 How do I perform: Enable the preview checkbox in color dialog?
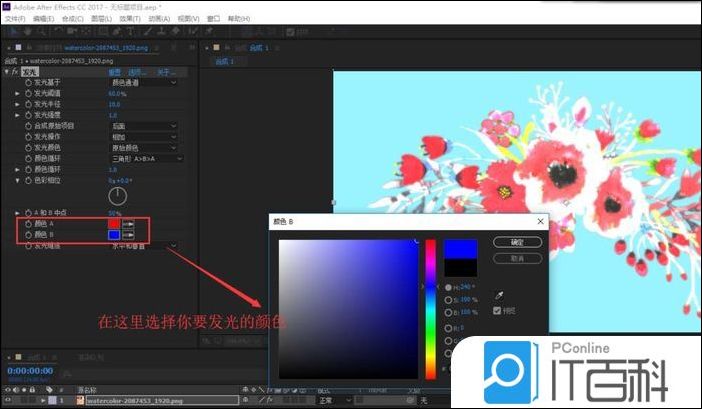tap(498, 311)
